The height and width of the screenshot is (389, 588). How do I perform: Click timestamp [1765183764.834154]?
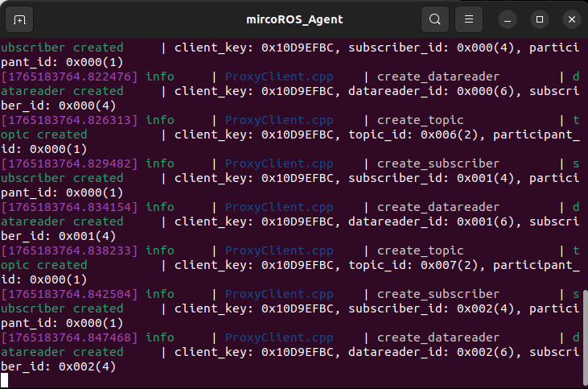click(69, 207)
